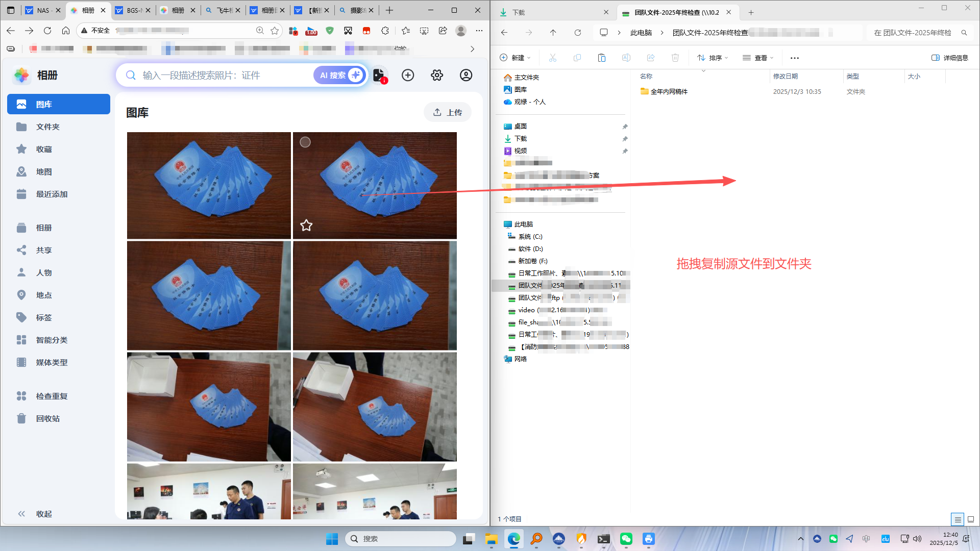Open the 查看 view dropdown
This screenshot has height=551, width=980.
(x=758, y=58)
